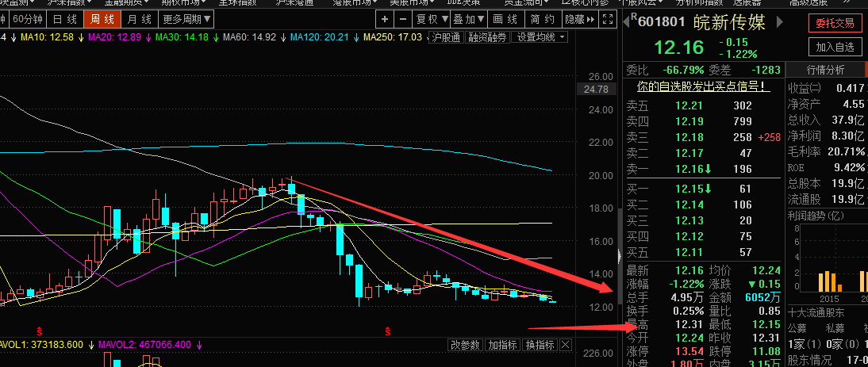This screenshot has height=367, width=868.
Task: Click the 融资融券 tag button
Action: click(487, 37)
